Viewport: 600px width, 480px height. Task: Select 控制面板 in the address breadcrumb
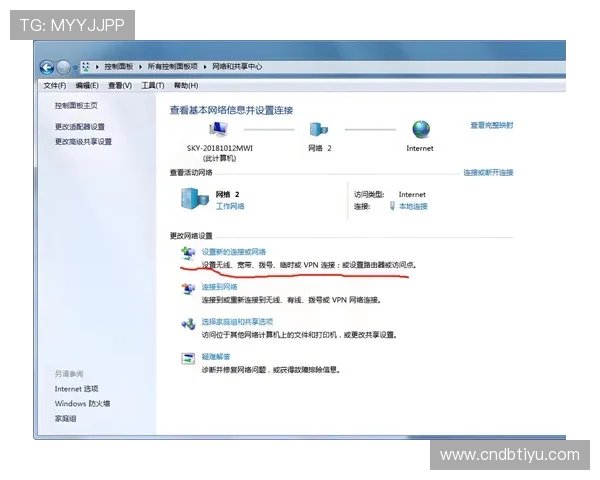[119, 67]
